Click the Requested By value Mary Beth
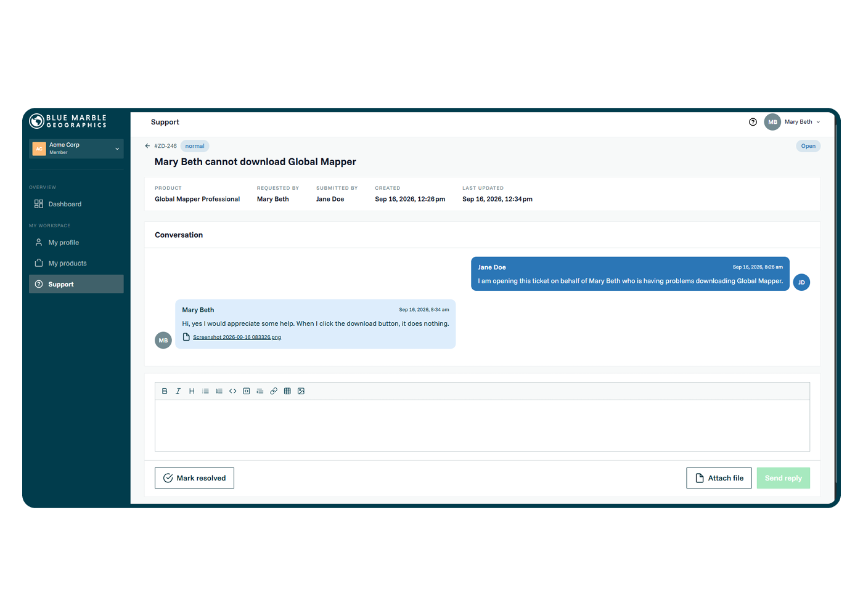The width and height of the screenshot is (863, 616). (272, 199)
